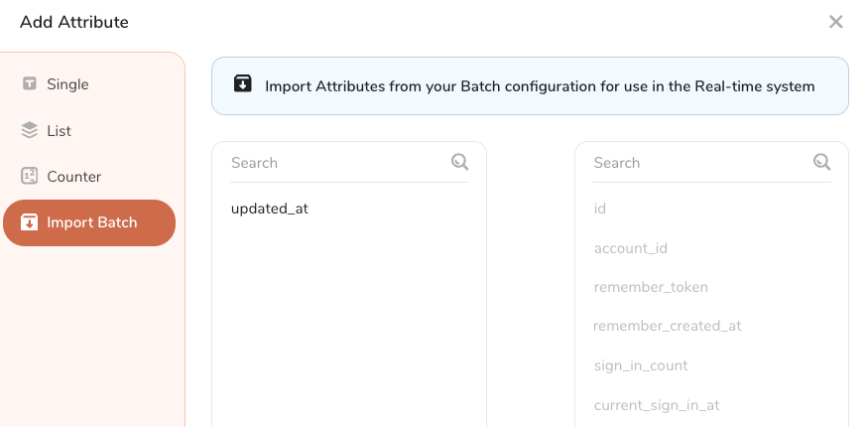Focus the right Search field
Image resolution: width=868 pixels, height=427 pixels.
tap(698, 163)
